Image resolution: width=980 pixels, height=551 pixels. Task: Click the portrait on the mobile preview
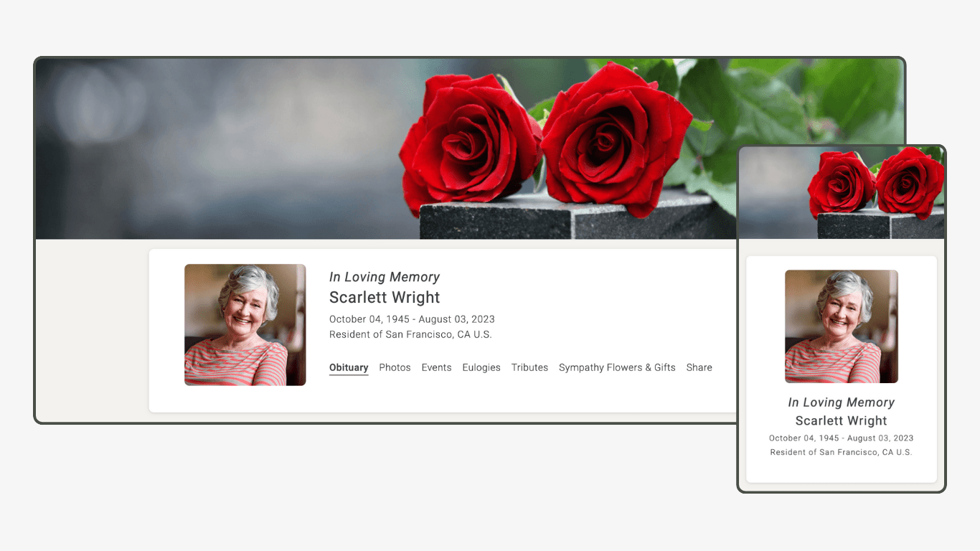pos(841,326)
